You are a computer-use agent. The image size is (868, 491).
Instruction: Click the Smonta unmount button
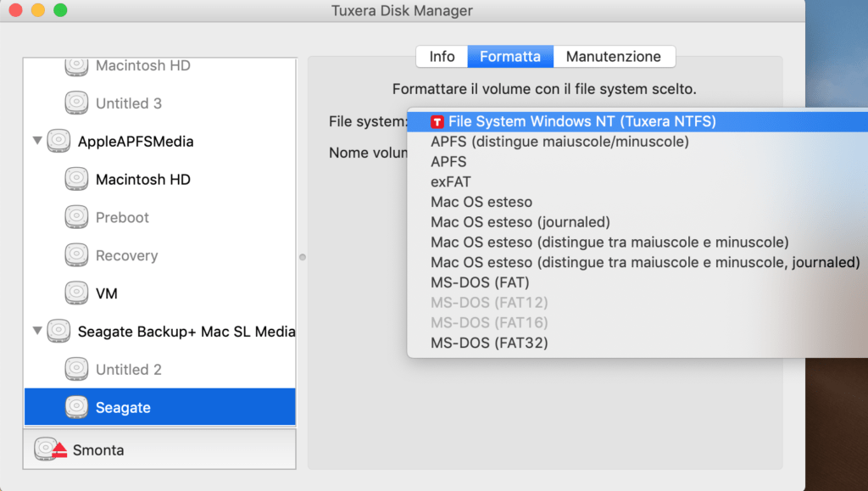[159, 449]
